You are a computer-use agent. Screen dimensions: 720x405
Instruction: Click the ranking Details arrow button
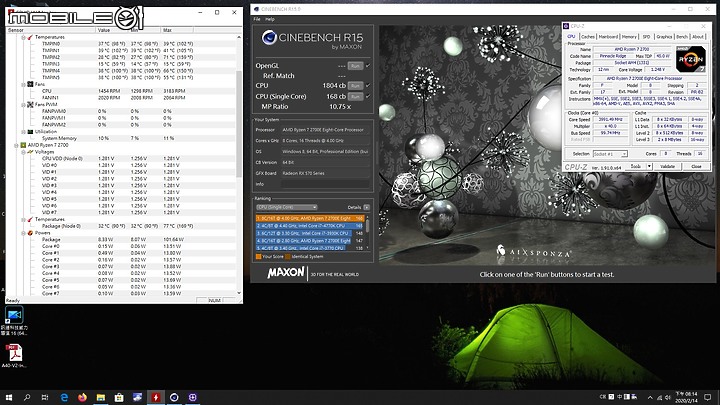(x=366, y=207)
